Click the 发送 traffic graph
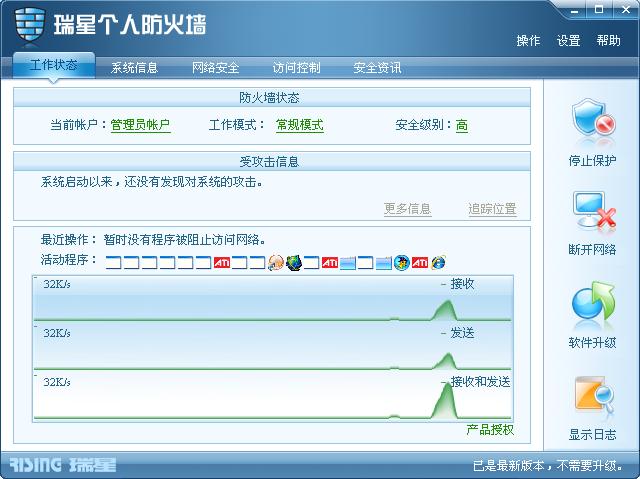 point(273,348)
